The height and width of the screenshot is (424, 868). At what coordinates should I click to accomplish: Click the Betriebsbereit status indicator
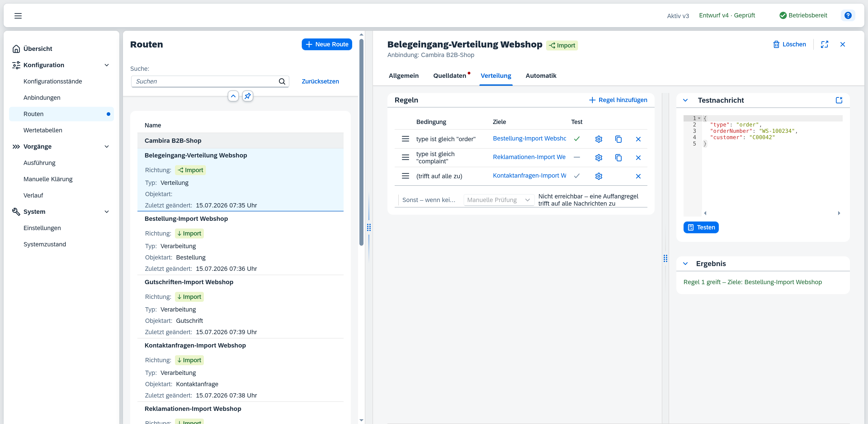803,16
